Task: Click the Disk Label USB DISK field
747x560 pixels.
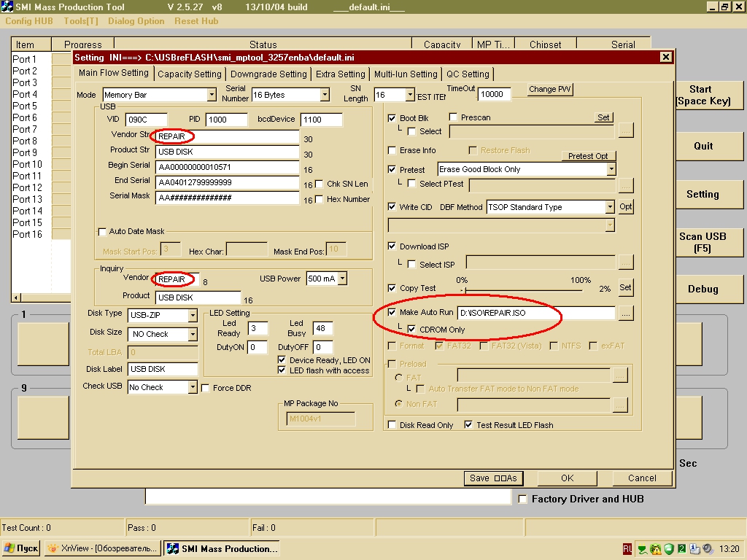Action: [x=163, y=369]
